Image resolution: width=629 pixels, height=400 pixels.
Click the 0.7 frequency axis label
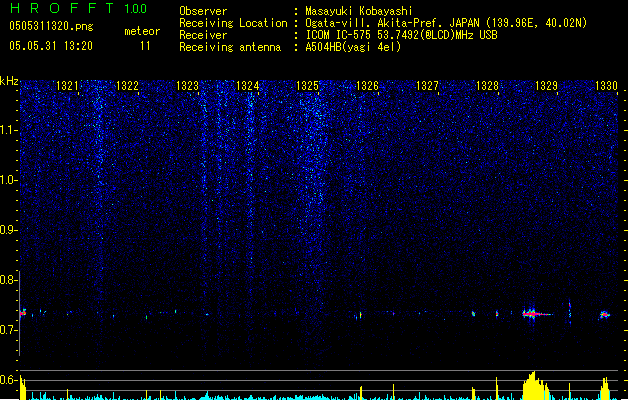(9, 330)
